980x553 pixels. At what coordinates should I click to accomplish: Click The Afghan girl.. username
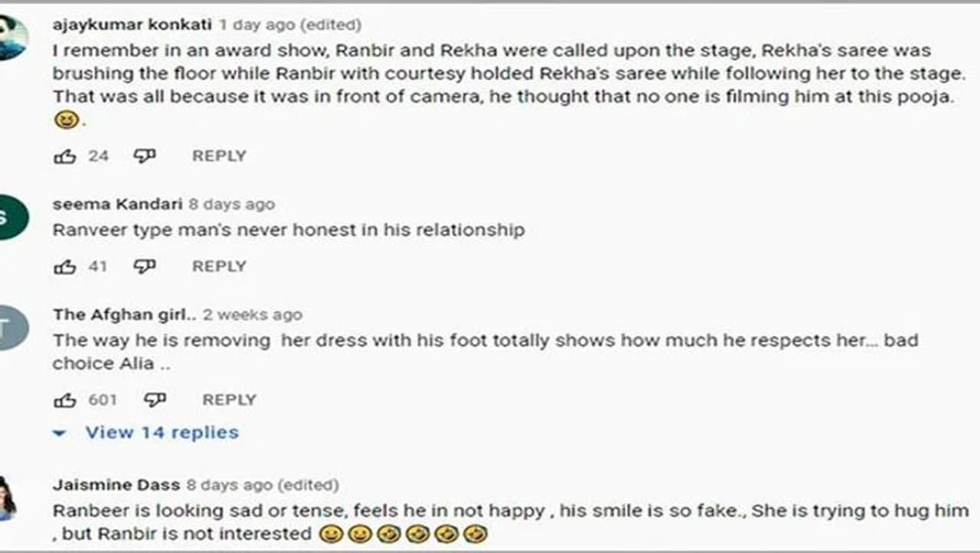125,315
